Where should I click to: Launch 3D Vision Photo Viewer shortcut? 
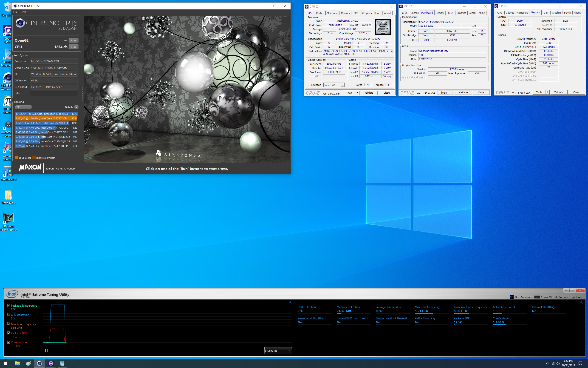tap(8, 222)
